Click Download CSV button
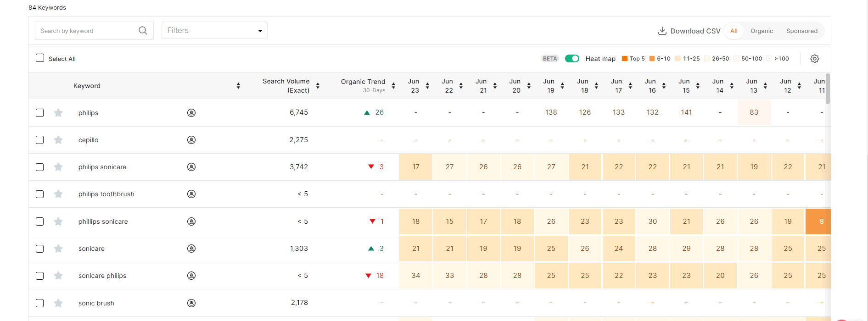The image size is (868, 321). point(689,31)
